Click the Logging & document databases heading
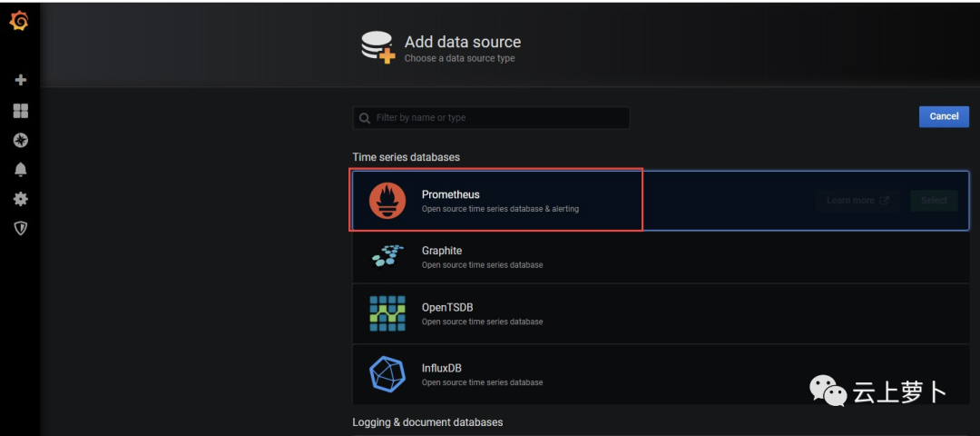 point(427,422)
